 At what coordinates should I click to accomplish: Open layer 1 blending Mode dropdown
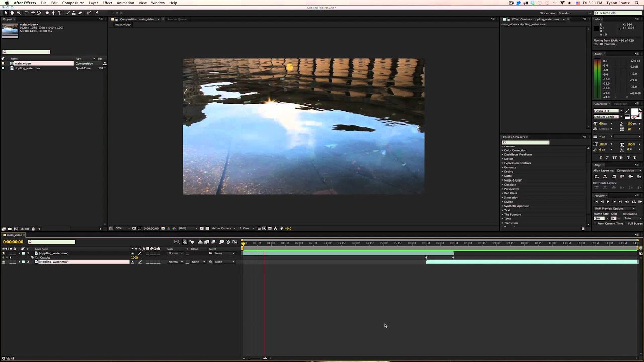point(176,253)
